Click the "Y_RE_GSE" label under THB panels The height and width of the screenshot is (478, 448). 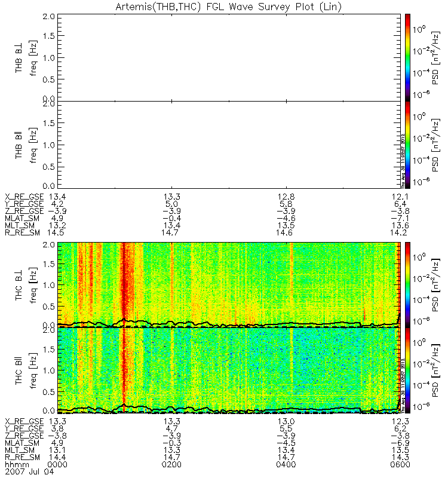24,204
